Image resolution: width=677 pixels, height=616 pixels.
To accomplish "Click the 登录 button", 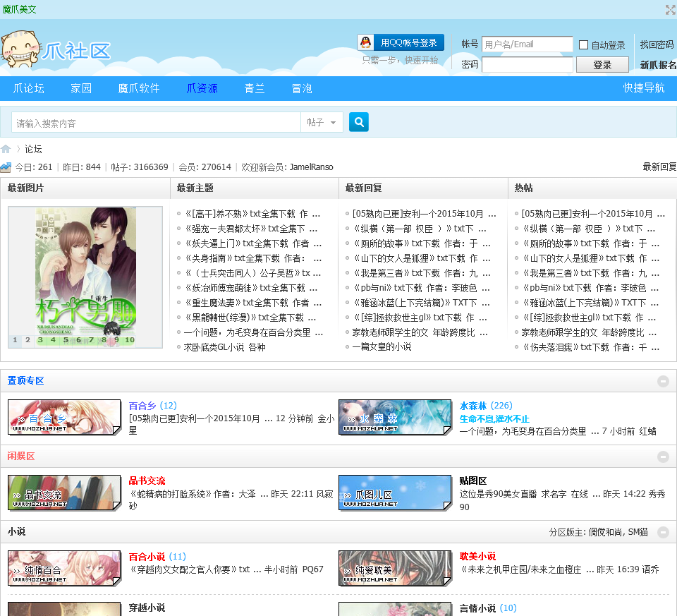I will click(x=602, y=65).
